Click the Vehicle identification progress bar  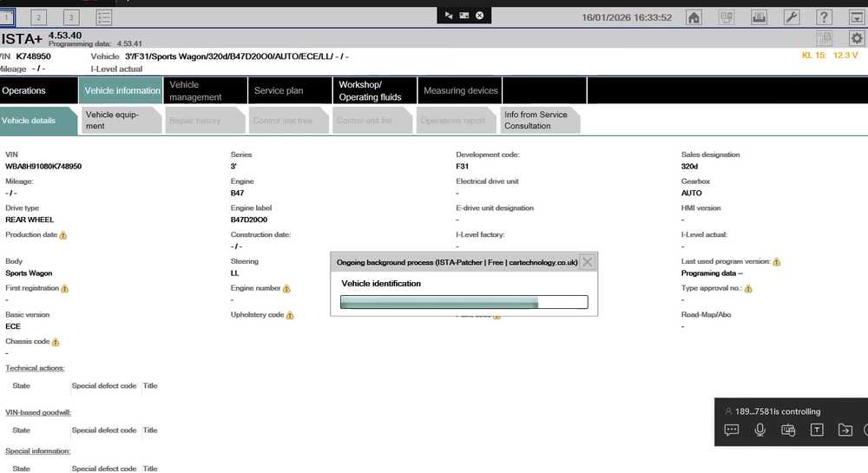[x=464, y=302]
